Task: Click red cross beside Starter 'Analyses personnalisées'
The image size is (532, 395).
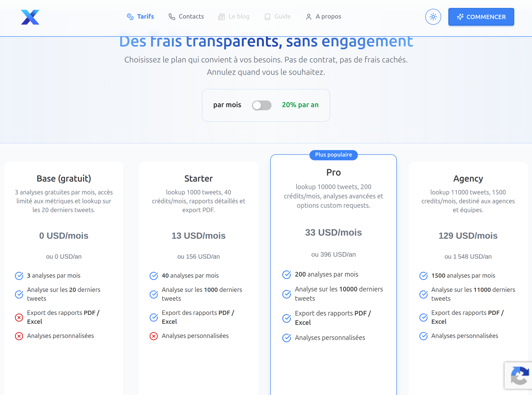Action: pos(154,336)
